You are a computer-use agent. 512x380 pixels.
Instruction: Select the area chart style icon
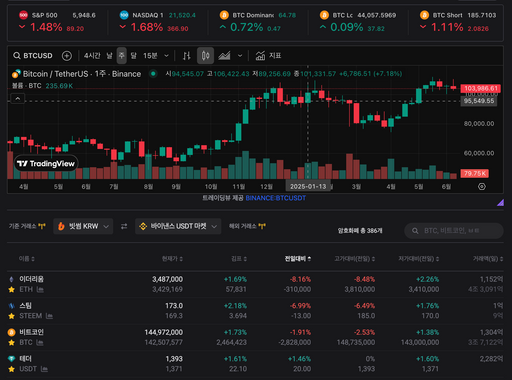224,56
